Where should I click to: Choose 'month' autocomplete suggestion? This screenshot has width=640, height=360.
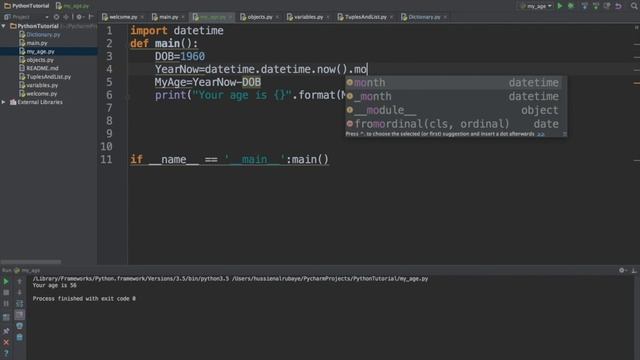click(456, 82)
